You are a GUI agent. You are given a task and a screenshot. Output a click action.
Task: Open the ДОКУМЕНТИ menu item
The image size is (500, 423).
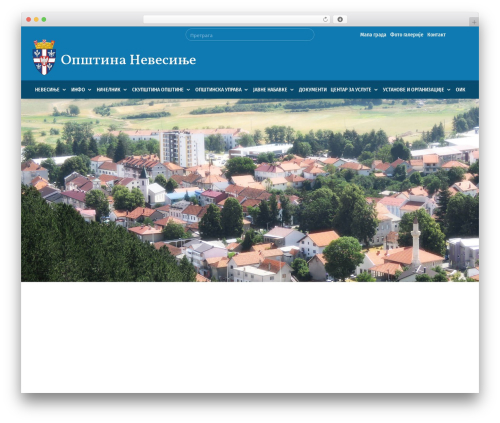[x=313, y=90]
